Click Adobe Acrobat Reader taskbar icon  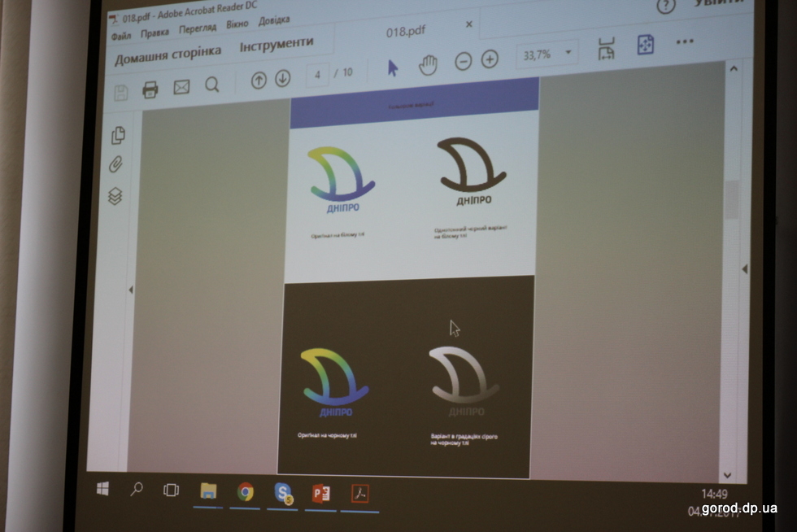point(359,494)
